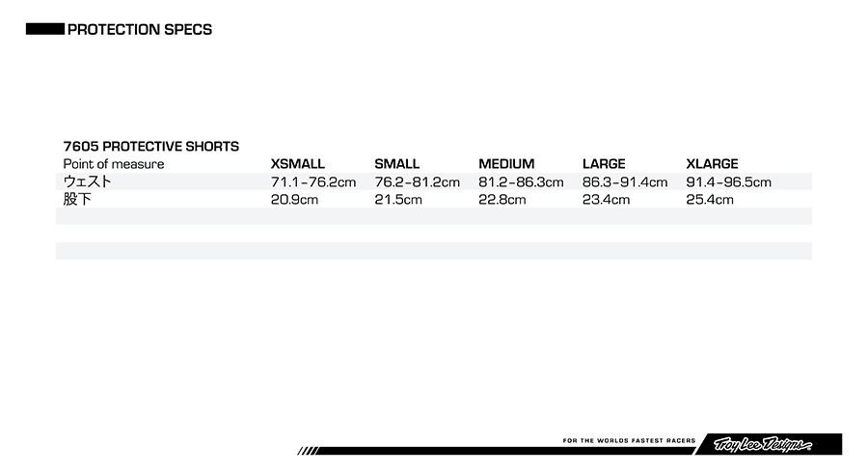This screenshot has height=474, width=868.
Task: Select the 23.4cm inseam value
Action: [x=606, y=200]
